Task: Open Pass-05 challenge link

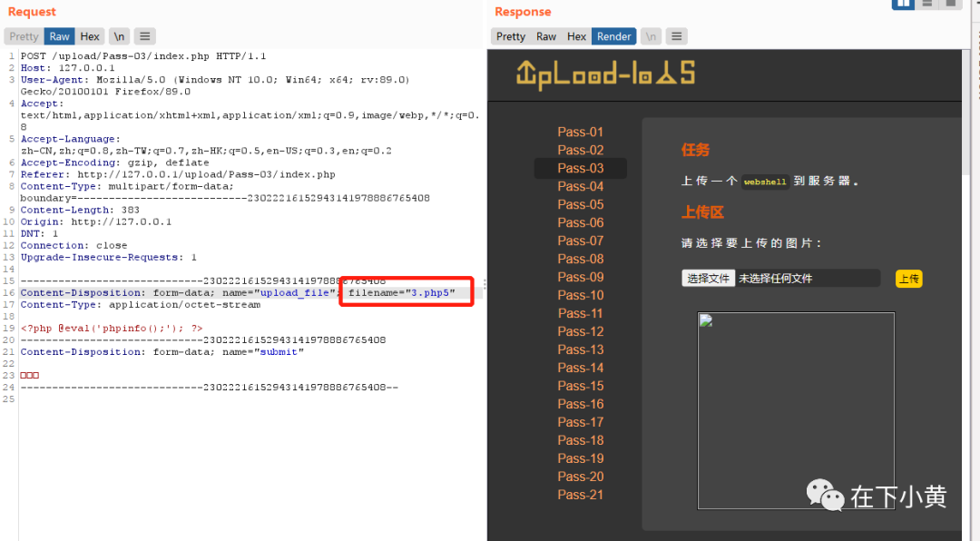Action: pyautogui.click(x=580, y=204)
